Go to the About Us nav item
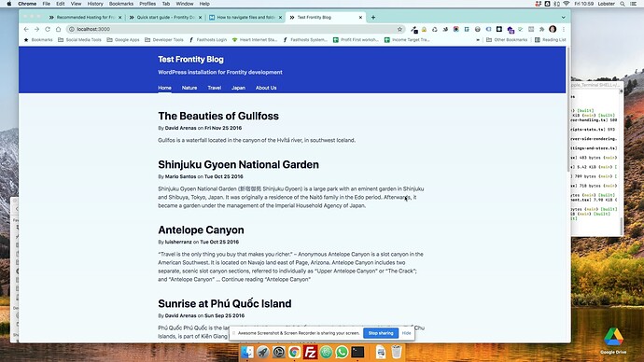644x362 pixels. (266, 88)
